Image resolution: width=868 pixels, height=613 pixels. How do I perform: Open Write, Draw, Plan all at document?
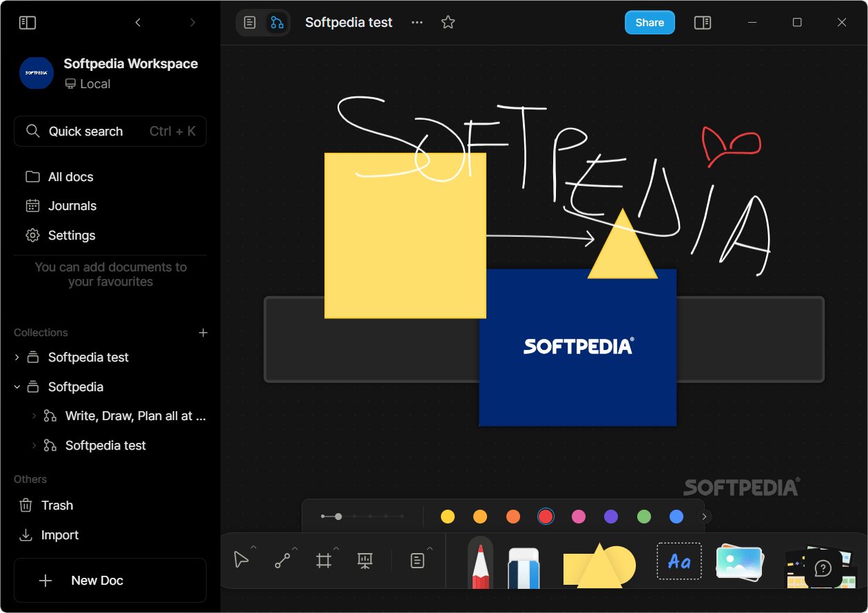click(x=136, y=416)
